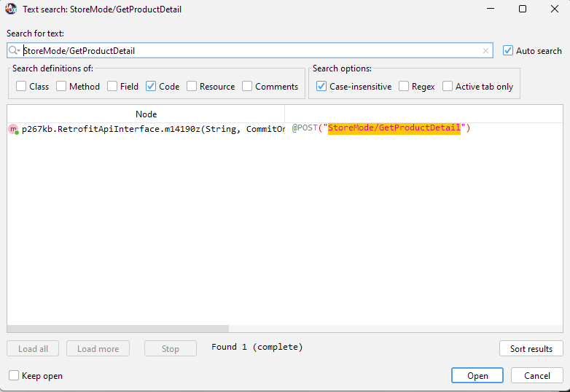Click the Node column header
The width and height of the screenshot is (570, 392).
pyautogui.click(x=146, y=114)
